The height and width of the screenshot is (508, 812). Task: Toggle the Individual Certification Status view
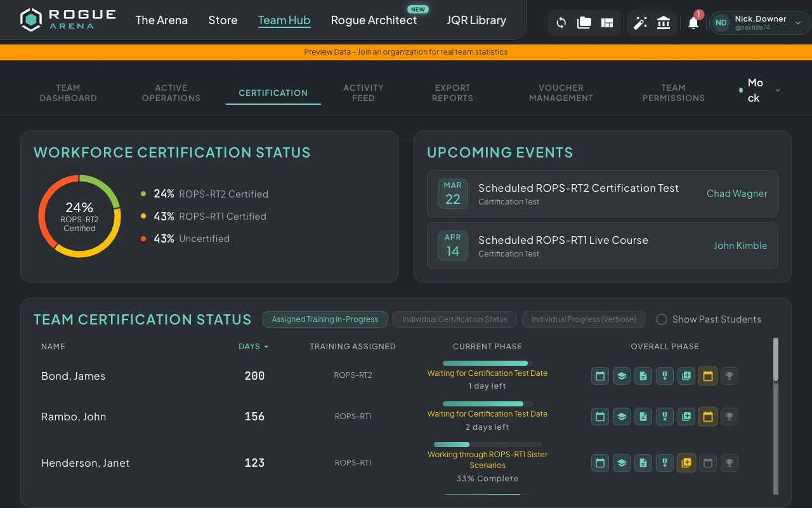click(x=454, y=319)
